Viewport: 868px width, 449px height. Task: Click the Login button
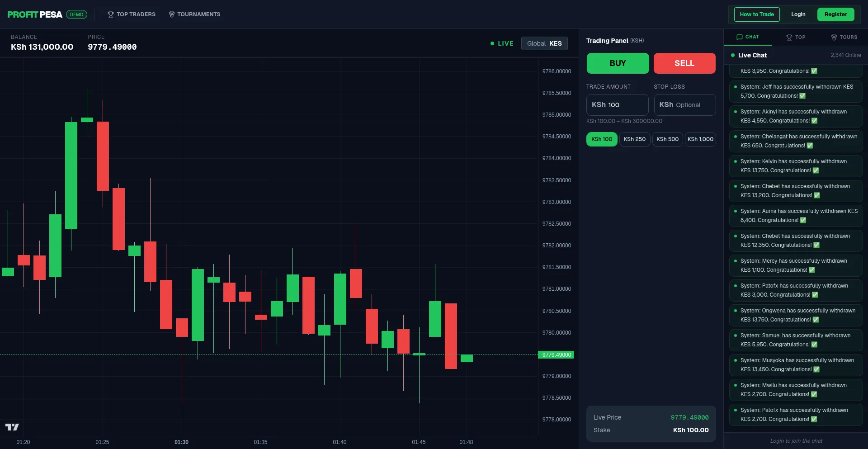(x=798, y=14)
